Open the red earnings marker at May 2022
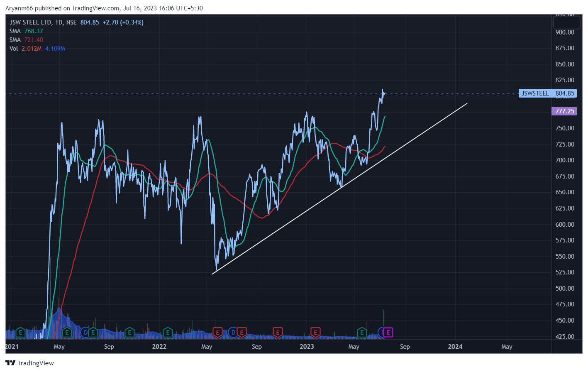 pyautogui.click(x=217, y=333)
